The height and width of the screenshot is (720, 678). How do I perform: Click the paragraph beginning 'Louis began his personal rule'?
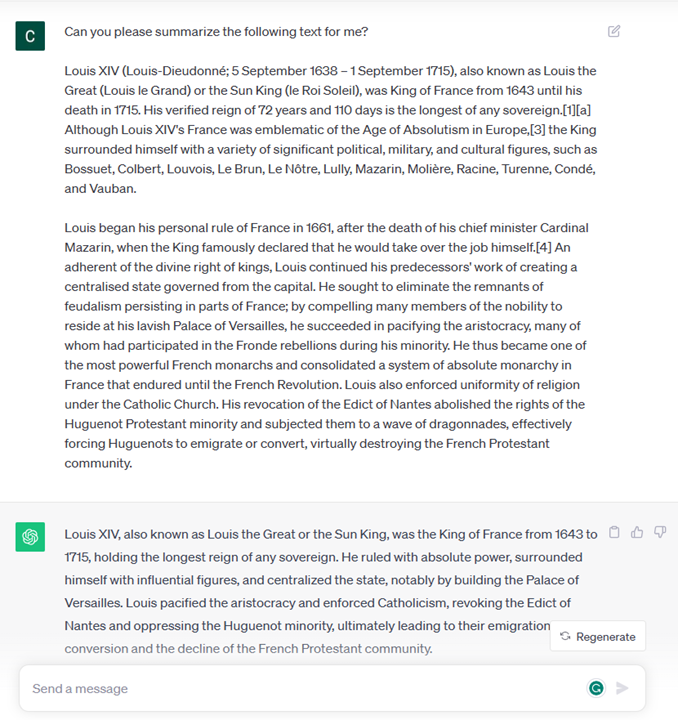pyautogui.click(x=330, y=345)
